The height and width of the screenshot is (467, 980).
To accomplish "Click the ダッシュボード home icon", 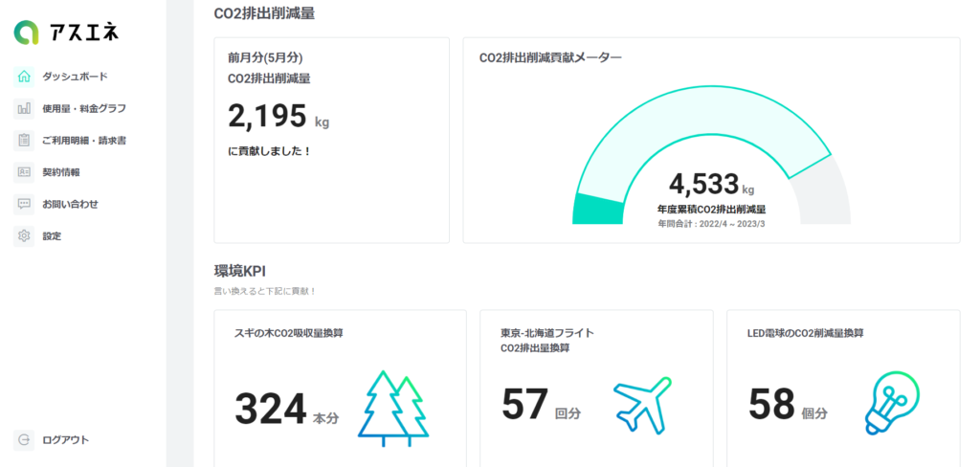I will (24, 77).
